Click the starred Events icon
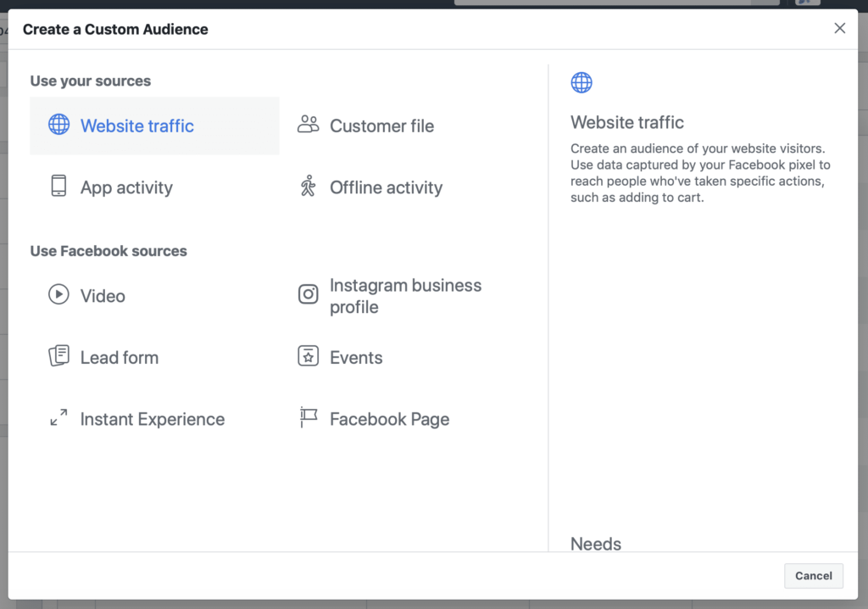The width and height of the screenshot is (868, 609). tap(308, 356)
